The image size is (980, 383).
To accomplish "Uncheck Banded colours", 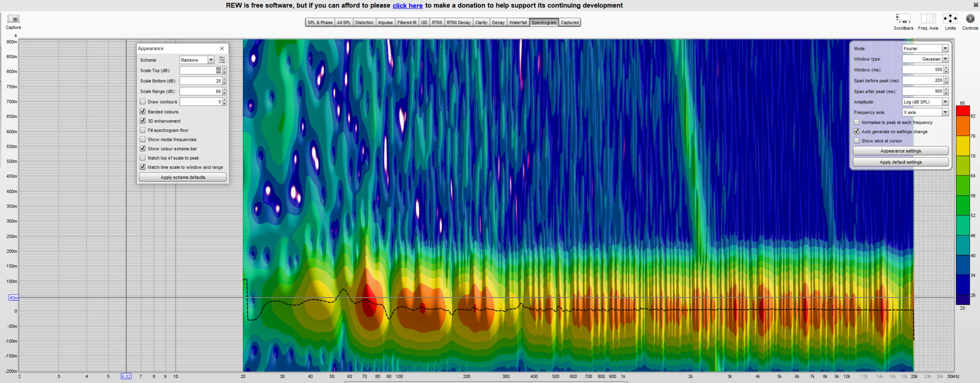I will [143, 111].
